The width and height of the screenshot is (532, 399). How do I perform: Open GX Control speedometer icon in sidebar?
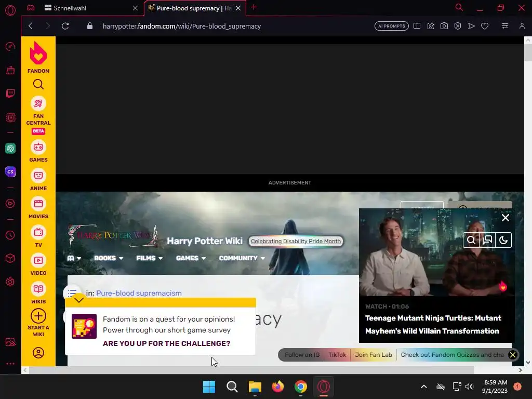[x=10, y=46]
